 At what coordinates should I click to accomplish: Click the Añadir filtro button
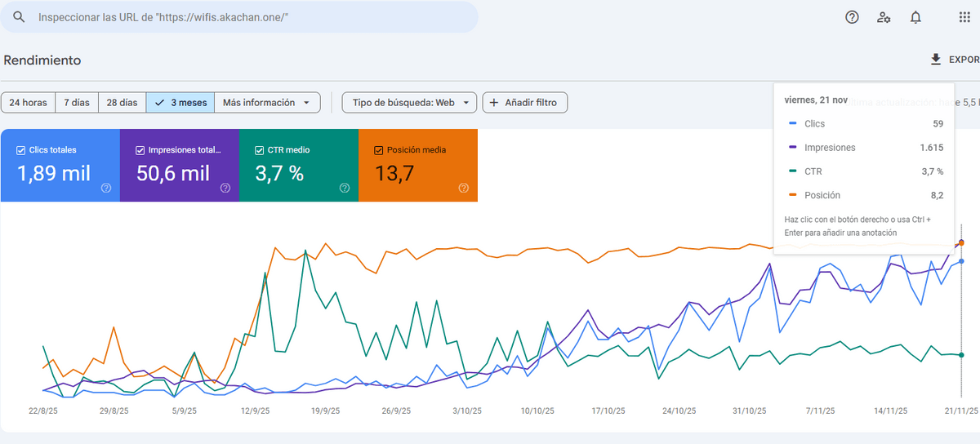[x=525, y=103]
